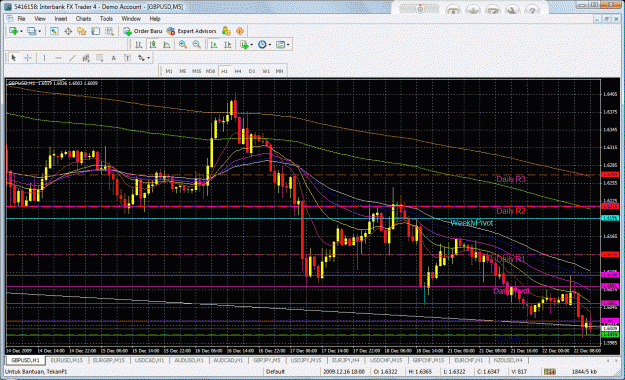
Task: Select the standard Cursor arrow tool
Action: [14, 58]
